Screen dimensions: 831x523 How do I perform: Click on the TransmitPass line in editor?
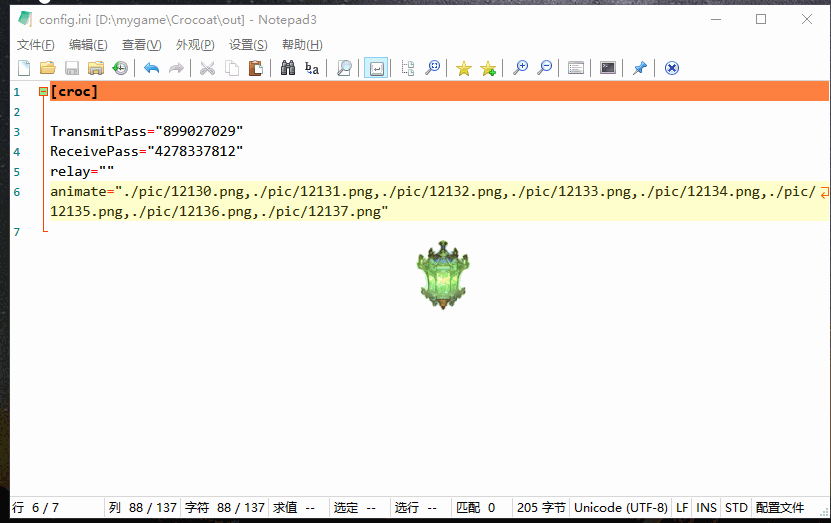coord(147,132)
